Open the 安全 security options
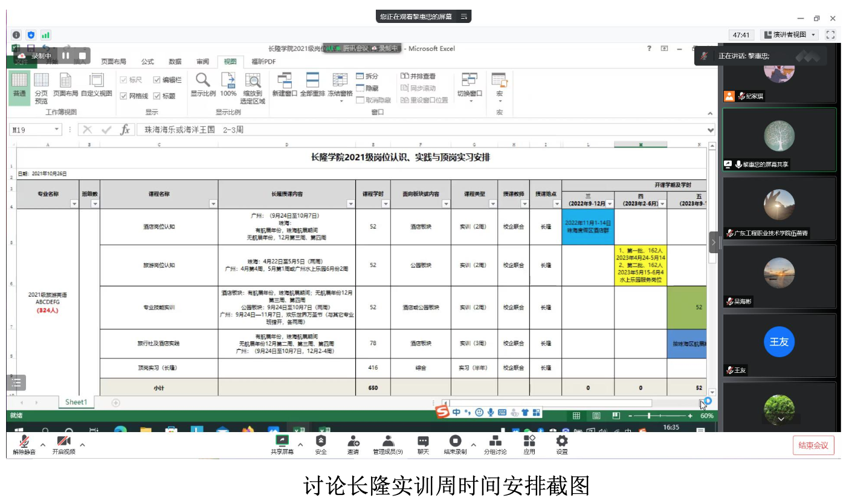The width and height of the screenshot is (852, 504). pos(321,442)
